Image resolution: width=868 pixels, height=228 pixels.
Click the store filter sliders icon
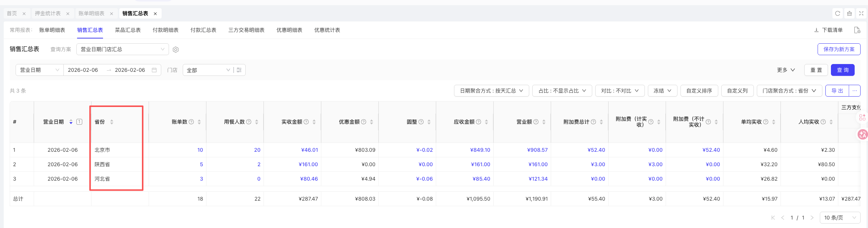coord(239,70)
